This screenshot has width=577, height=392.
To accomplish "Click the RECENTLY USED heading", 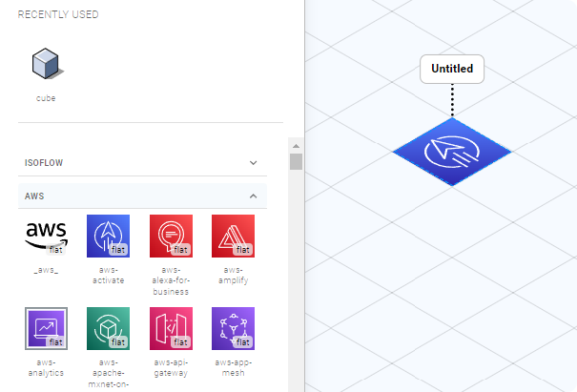I will pyautogui.click(x=58, y=14).
